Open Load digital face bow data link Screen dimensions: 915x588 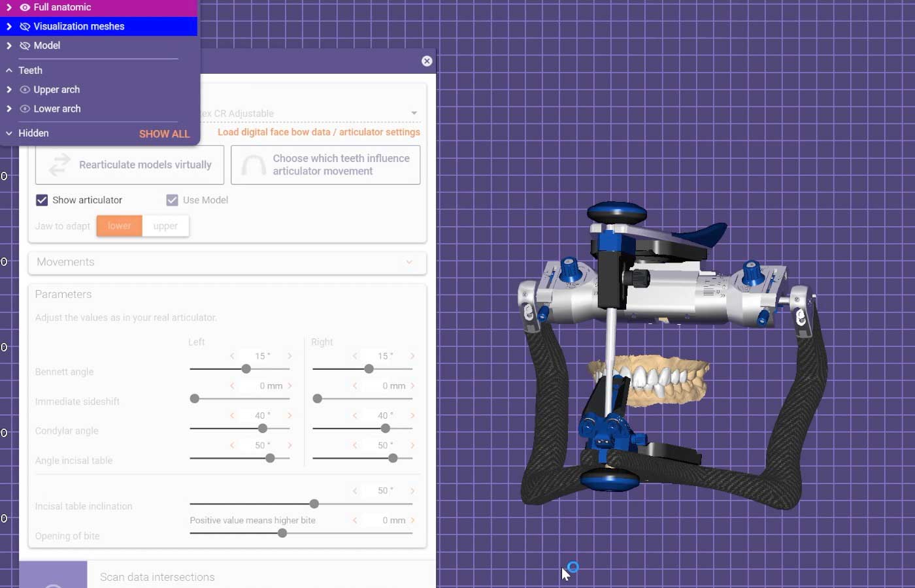tap(319, 132)
